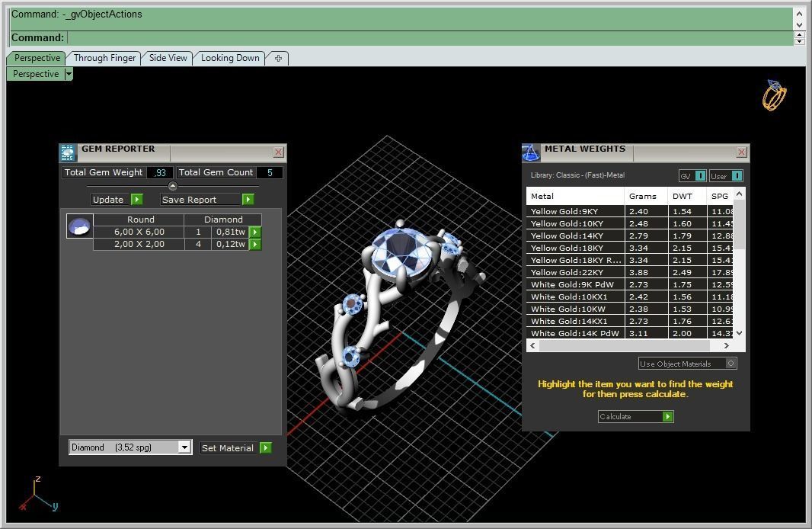Select the White Gold:14KX1 row
812x529 pixels.
[630, 321]
